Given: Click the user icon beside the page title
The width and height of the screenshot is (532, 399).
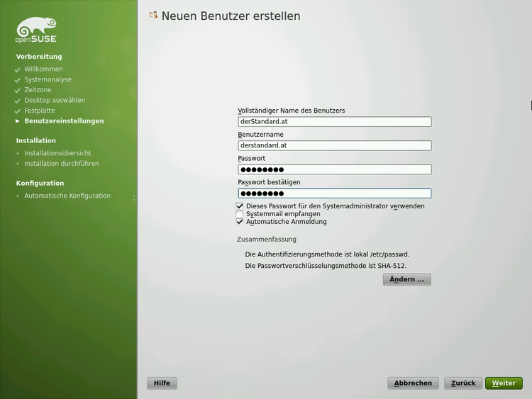Looking at the screenshot, I should click(x=153, y=16).
